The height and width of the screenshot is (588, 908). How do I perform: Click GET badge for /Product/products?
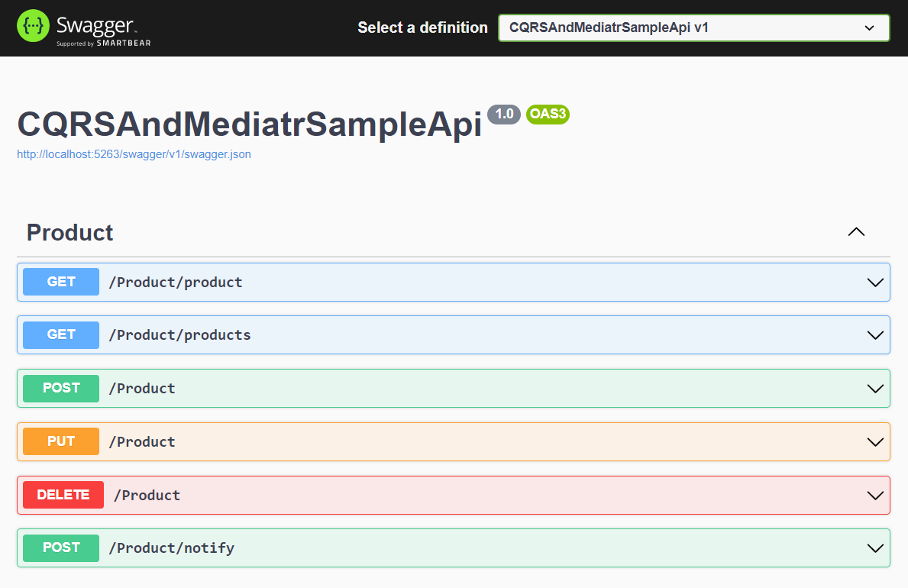click(x=61, y=335)
